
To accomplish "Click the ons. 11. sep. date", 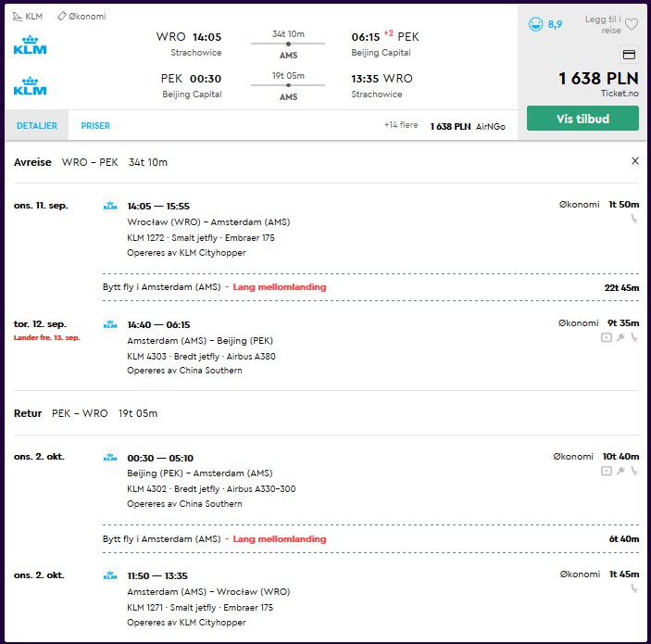I will 40,206.
